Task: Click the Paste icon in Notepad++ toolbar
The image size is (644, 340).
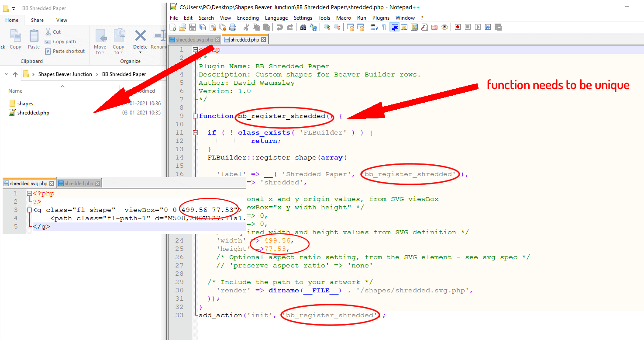Action: point(266,27)
